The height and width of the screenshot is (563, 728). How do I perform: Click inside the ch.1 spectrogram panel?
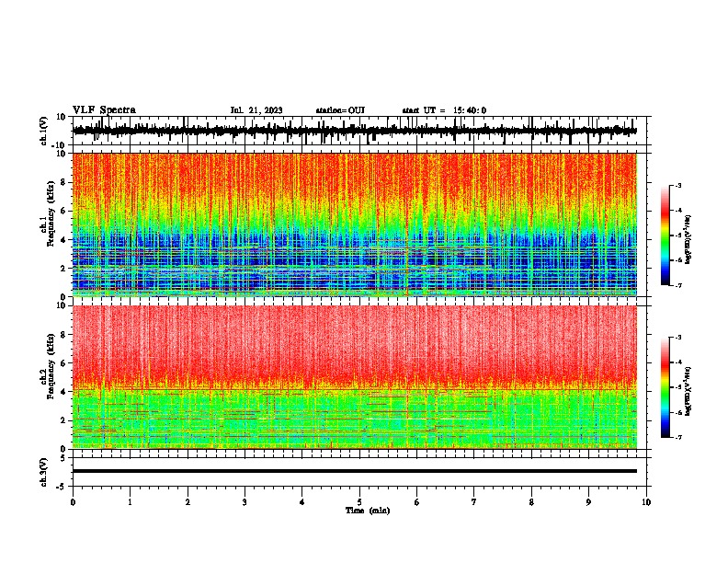355,224
